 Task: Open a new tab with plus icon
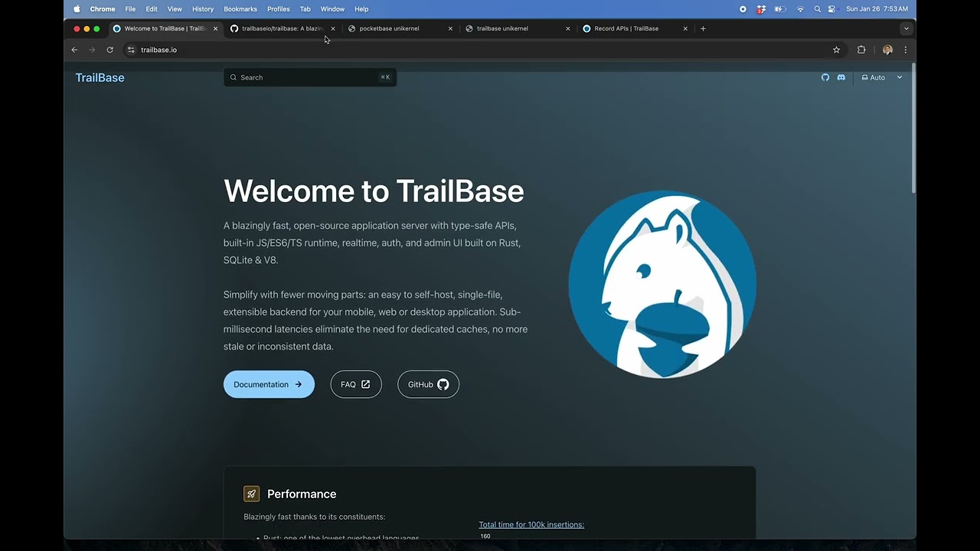tap(703, 28)
